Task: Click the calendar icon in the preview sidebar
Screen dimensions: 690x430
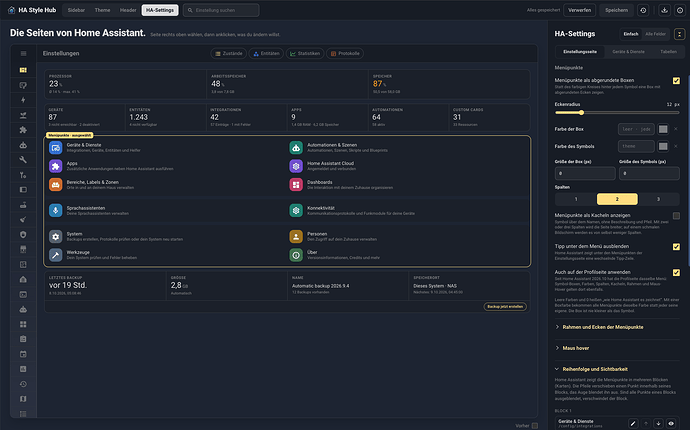Action: click(x=23, y=354)
